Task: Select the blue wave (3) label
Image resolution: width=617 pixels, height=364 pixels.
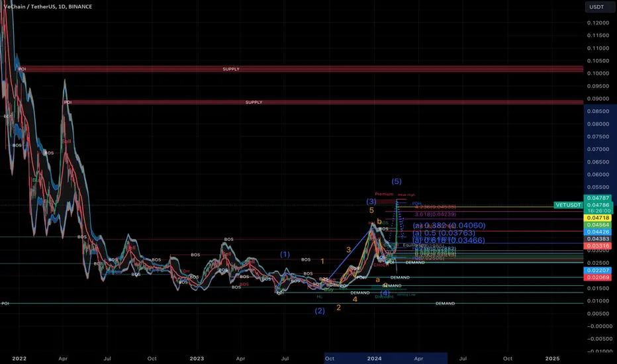Action: 371,201
